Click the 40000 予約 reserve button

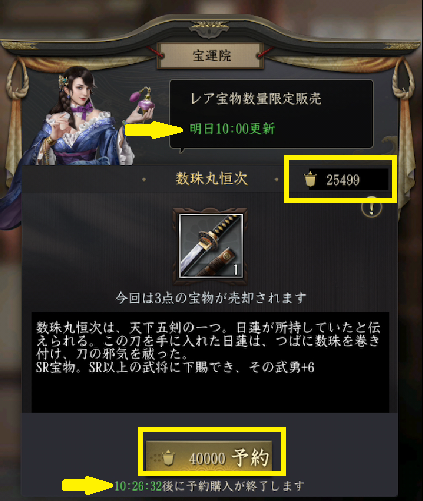click(x=209, y=456)
